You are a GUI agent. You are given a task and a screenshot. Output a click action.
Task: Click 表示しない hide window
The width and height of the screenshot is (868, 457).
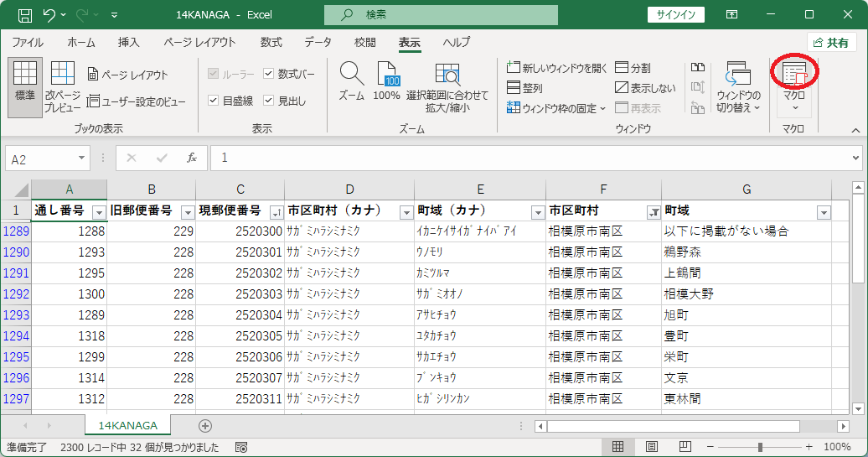click(645, 87)
